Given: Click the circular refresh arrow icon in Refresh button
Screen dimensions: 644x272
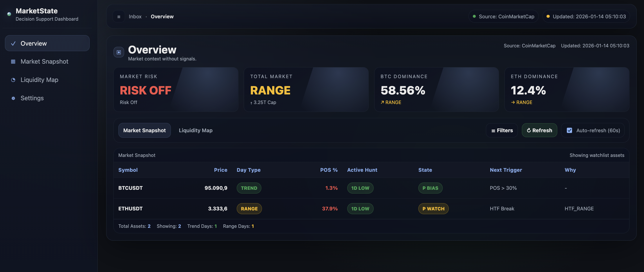Looking at the screenshot, I should click(529, 130).
